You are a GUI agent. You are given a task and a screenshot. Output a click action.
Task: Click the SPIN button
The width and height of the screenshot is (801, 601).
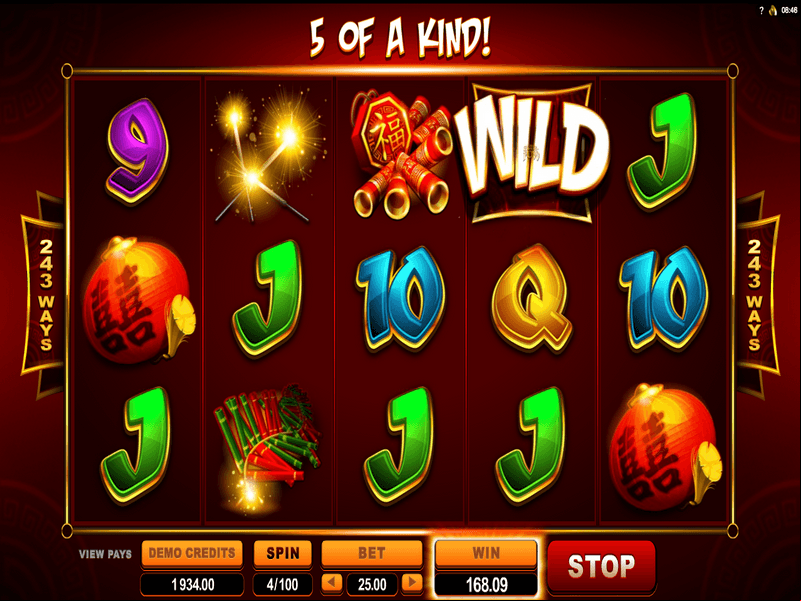tap(282, 553)
